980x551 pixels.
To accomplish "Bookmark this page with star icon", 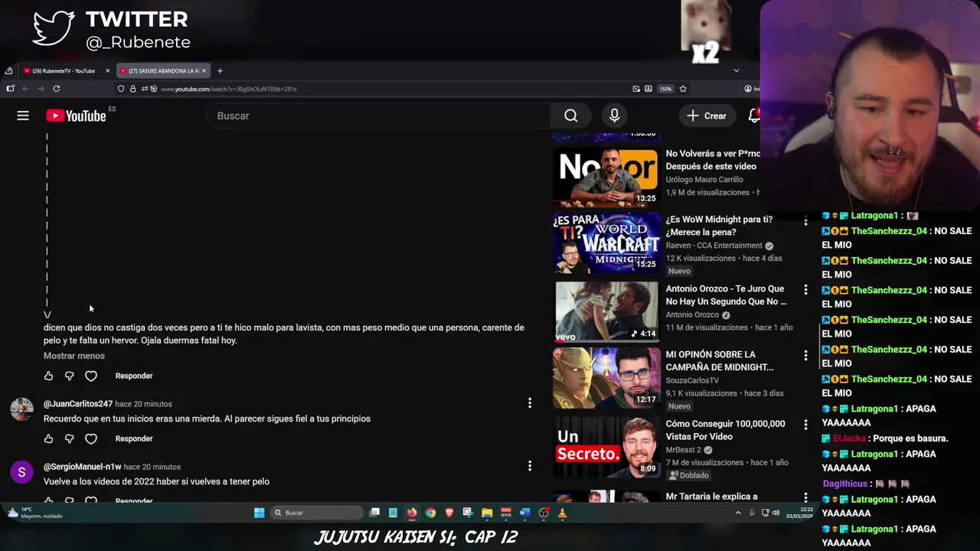I will coord(683,89).
